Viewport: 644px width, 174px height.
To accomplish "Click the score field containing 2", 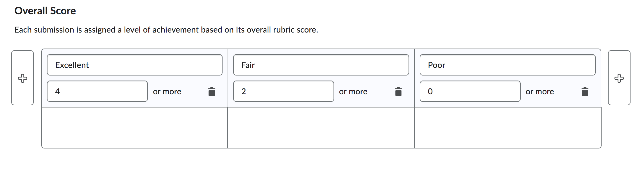I will [284, 91].
